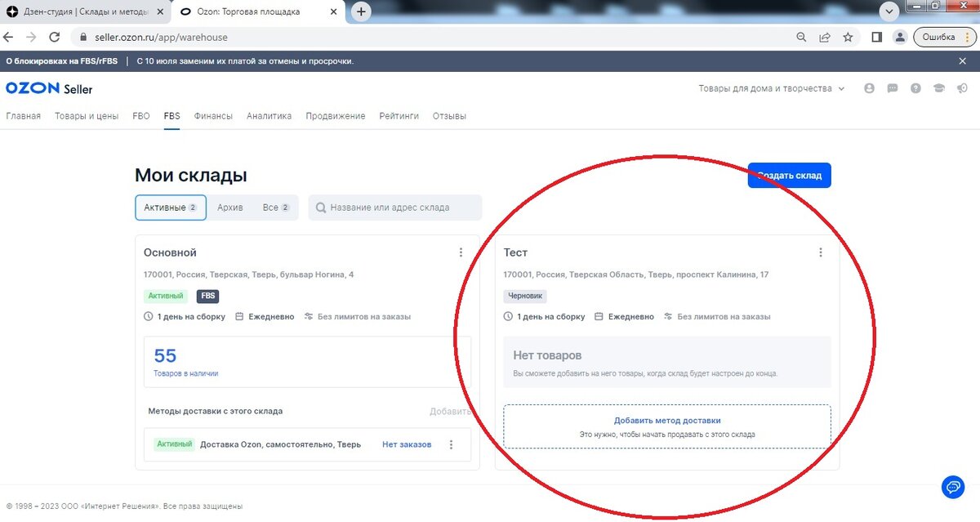The height and width of the screenshot is (522, 980).
Task: Toggle the browser side panel icon
Action: [x=876, y=37]
